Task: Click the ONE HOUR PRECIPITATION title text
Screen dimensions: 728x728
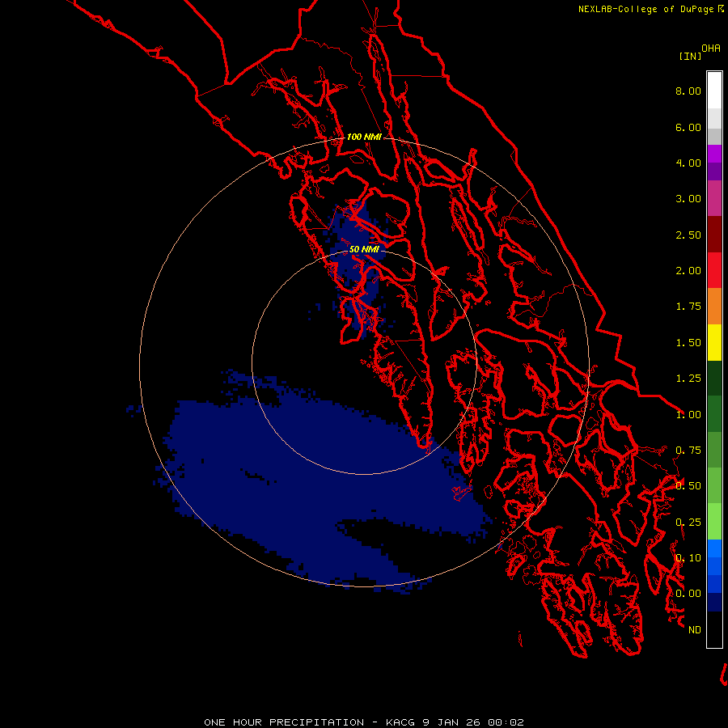Action: tap(284, 722)
